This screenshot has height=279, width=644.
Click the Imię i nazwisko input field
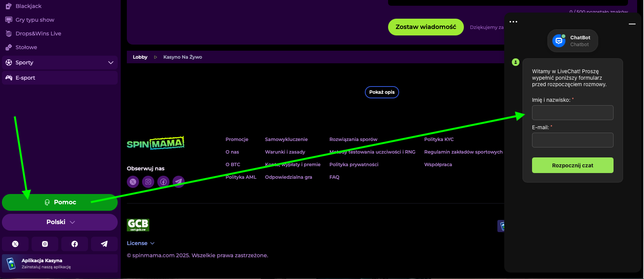pos(572,113)
